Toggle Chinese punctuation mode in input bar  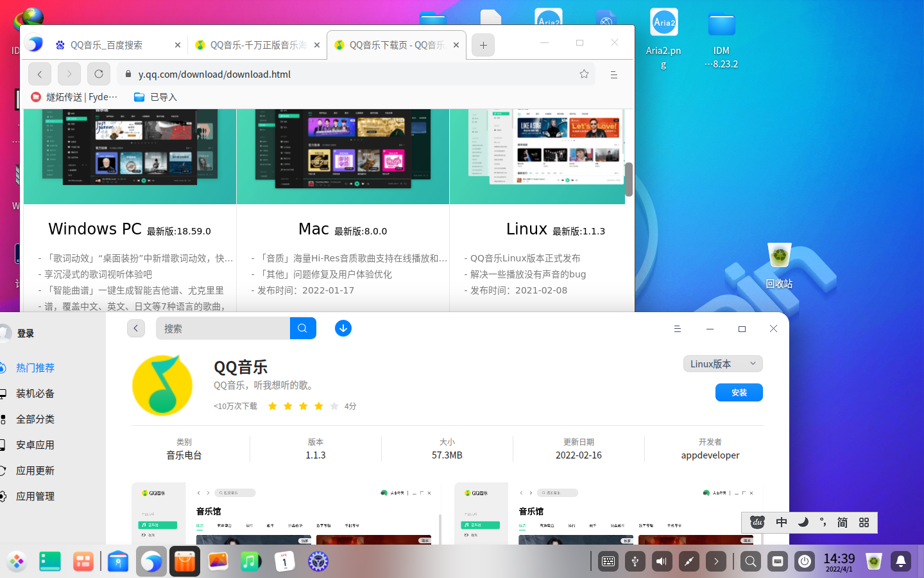[823, 522]
